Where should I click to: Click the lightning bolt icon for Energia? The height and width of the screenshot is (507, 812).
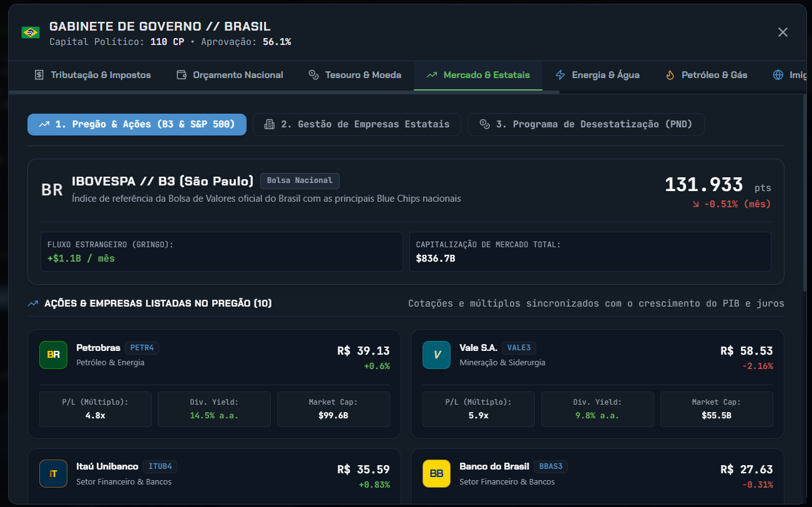560,75
